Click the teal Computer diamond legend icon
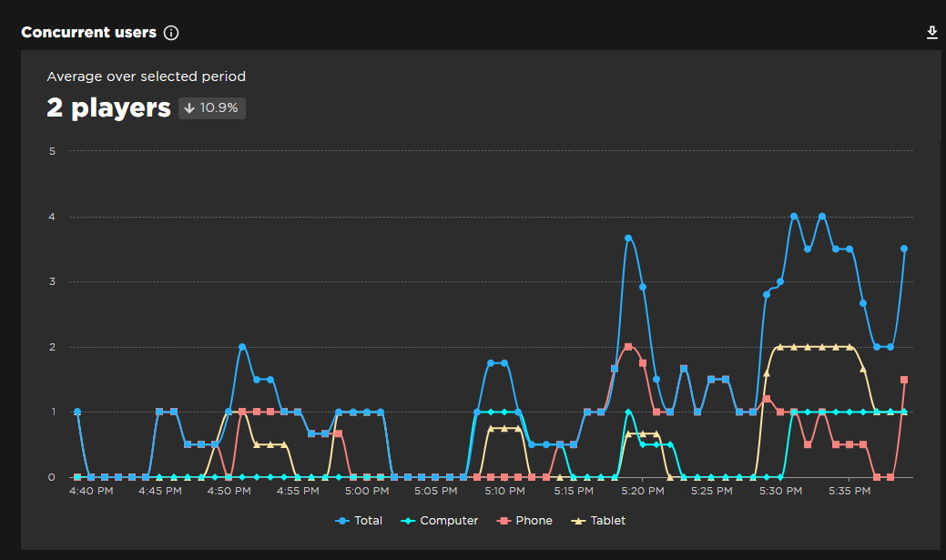This screenshot has width=946, height=560. coord(406,520)
